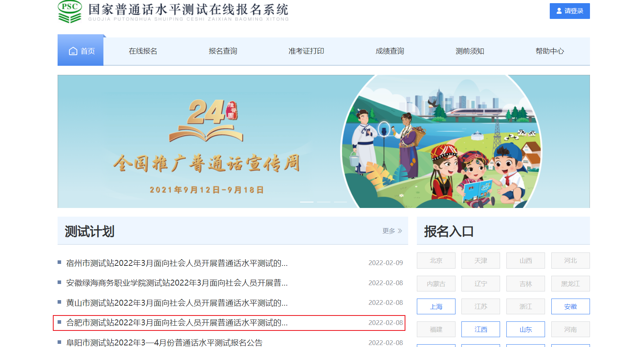Image resolution: width=644 pixels, height=347 pixels.
Task: Click the 全国推广普通话宣传周 banner image
Action: pos(324,141)
